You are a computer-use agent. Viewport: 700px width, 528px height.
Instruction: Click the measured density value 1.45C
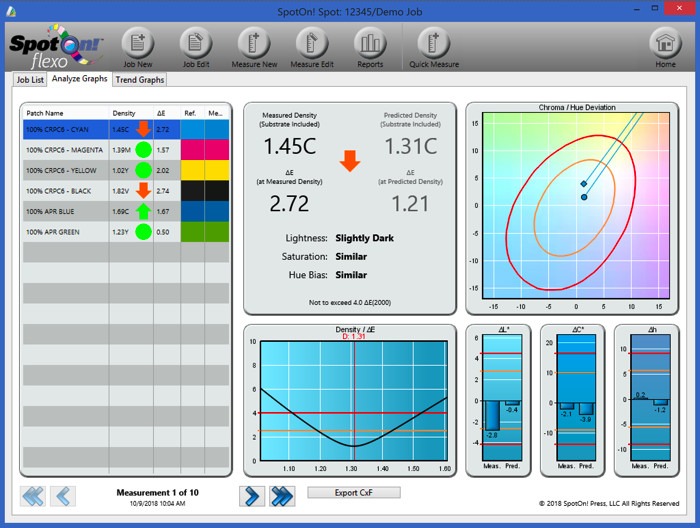[x=290, y=146]
